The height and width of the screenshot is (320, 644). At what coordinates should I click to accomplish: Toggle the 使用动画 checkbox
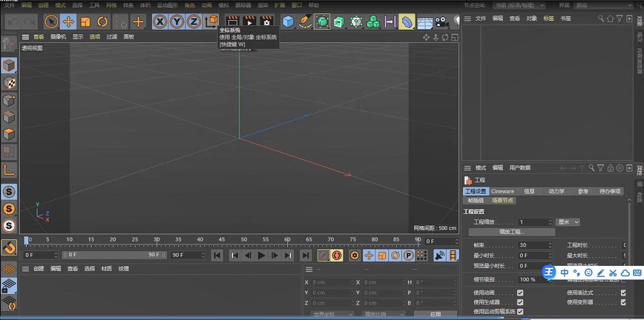(x=520, y=293)
